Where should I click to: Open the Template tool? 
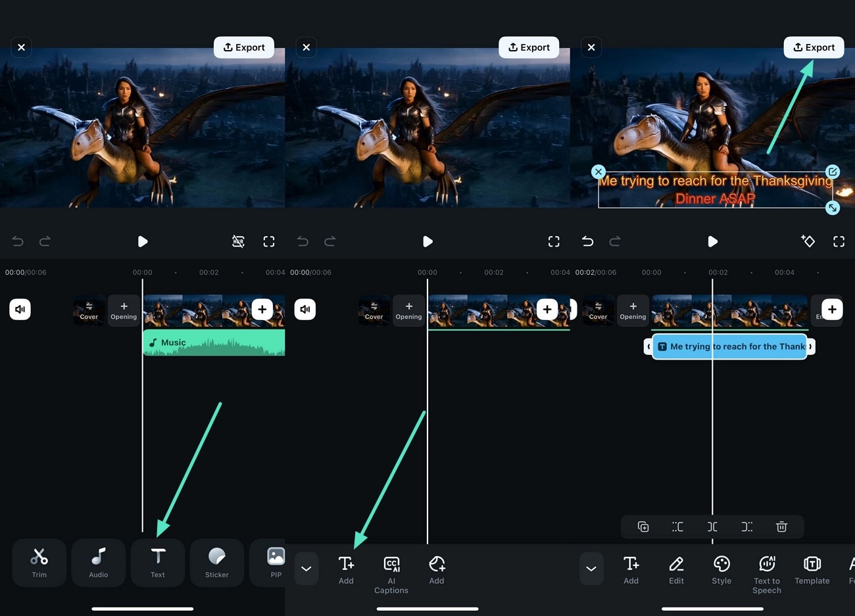coord(812,569)
